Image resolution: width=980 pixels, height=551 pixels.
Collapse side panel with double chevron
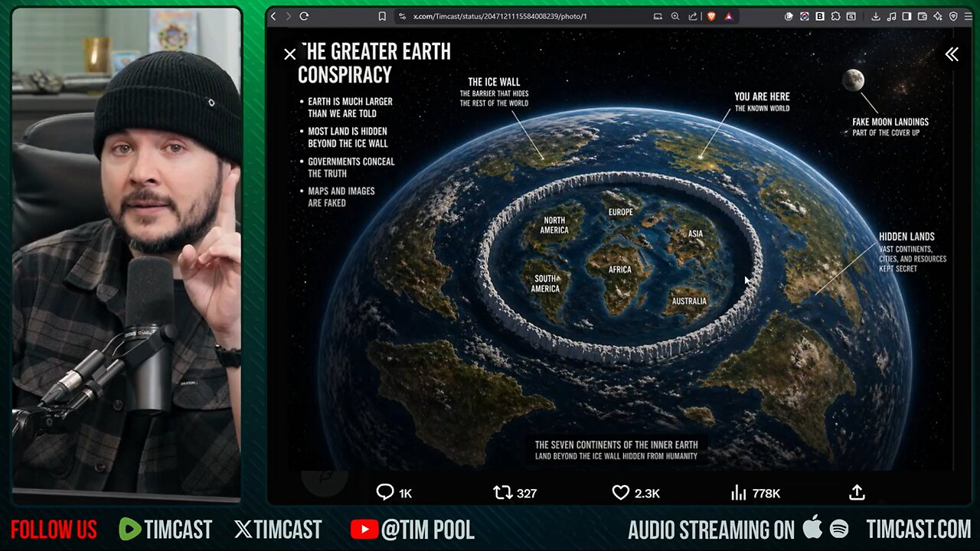[x=951, y=54]
